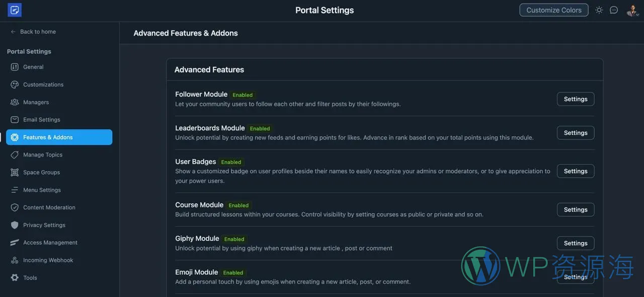Click the Customize Colors button
Screen dimensions: 644x297
[553, 10]
